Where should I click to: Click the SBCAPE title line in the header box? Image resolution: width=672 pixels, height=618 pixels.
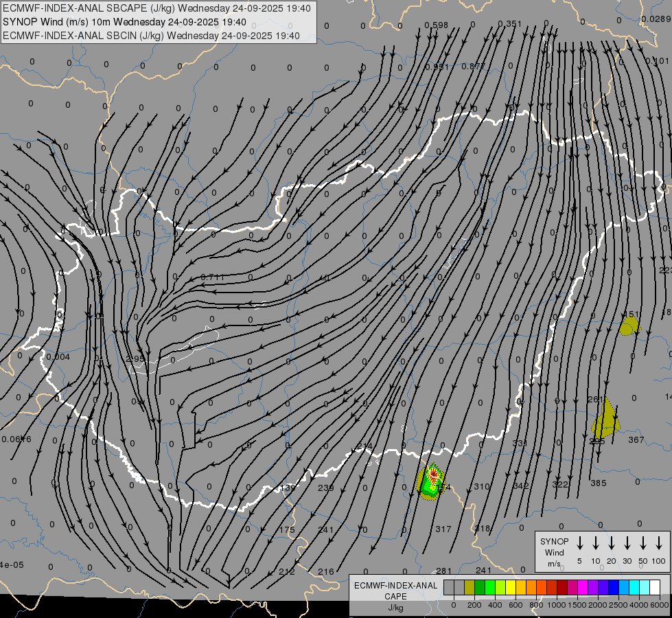(x=157, y=8)
